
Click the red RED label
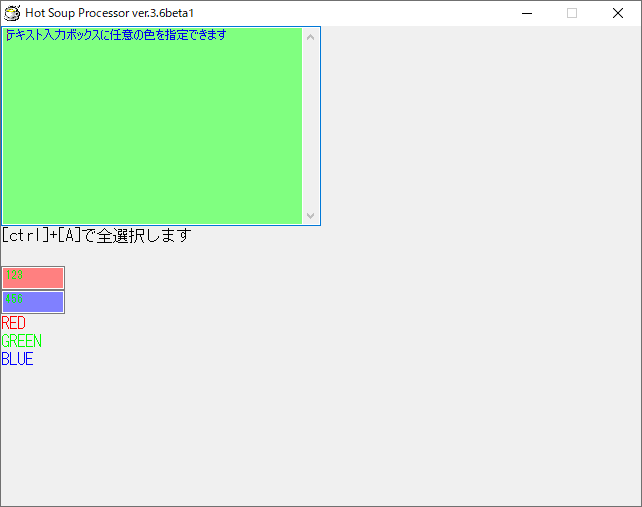point(14,323)
